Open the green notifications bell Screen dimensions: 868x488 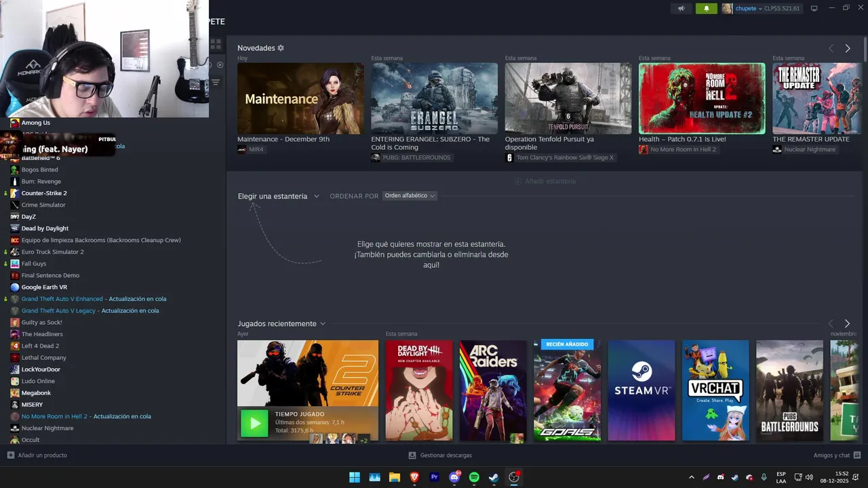(x=706, y=8)
